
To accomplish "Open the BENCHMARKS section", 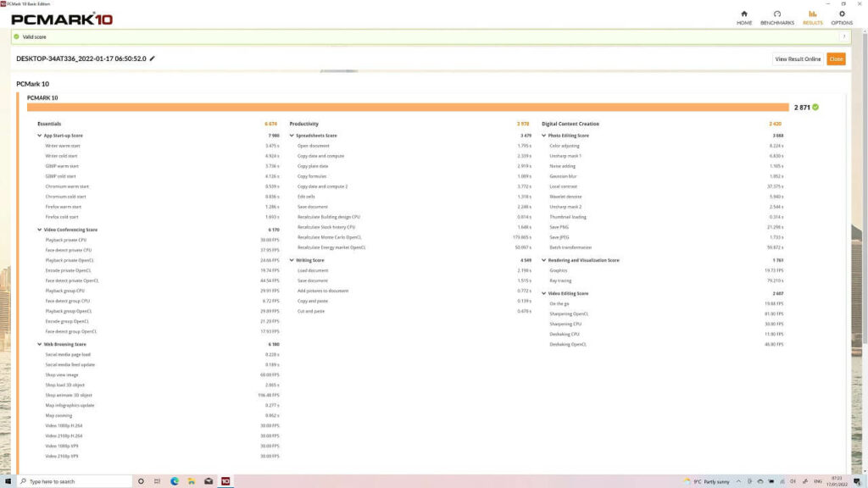I will 777,18.
